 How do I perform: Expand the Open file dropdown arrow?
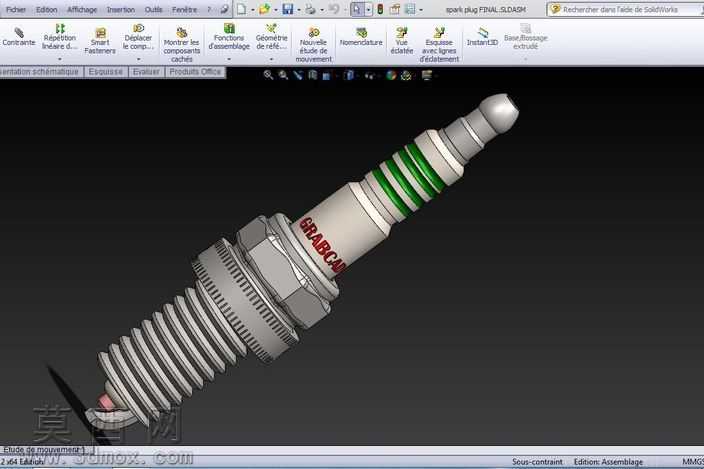[276, 10]
